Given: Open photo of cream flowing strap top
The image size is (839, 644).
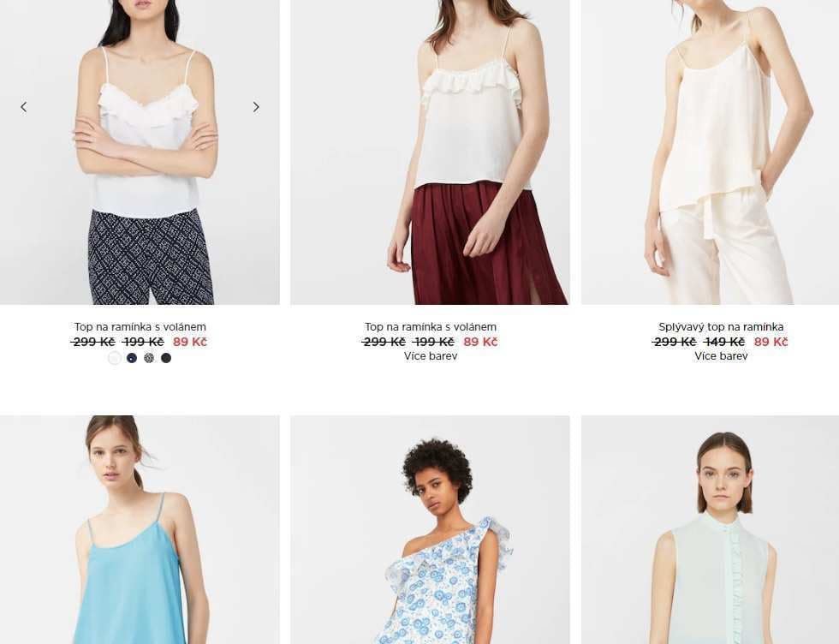Looking at the screenshot, I should (x=710, y=152).
